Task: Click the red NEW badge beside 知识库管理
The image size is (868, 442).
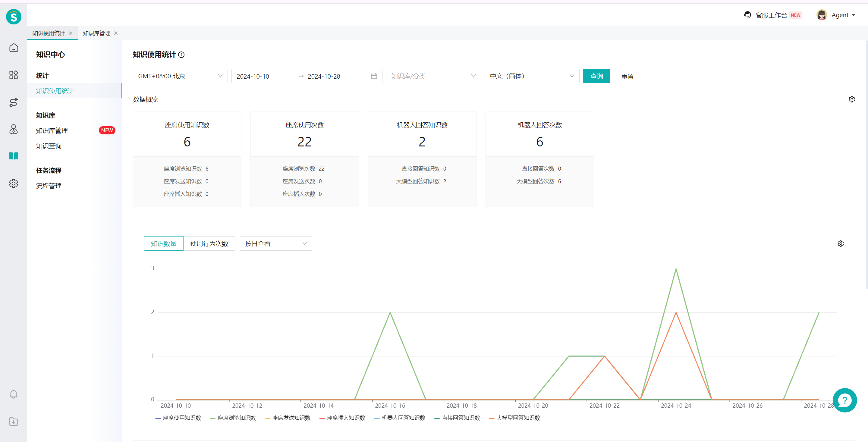Action: point(107,130)
